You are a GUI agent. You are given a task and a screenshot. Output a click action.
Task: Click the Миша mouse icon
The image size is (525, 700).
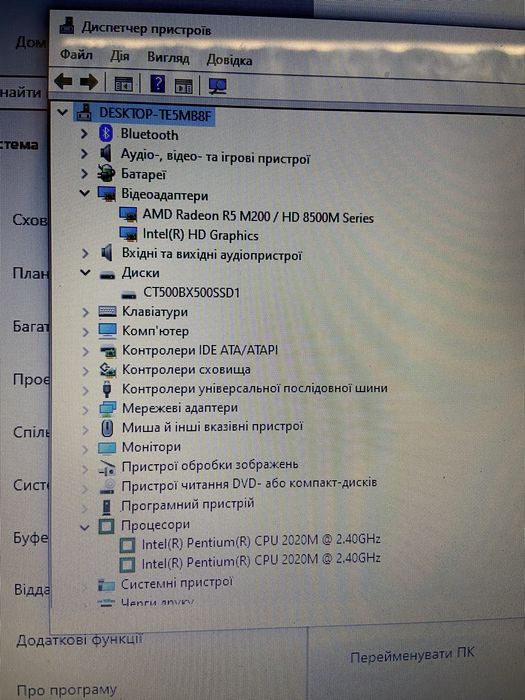pyautogui.click(x=107, y=428)
